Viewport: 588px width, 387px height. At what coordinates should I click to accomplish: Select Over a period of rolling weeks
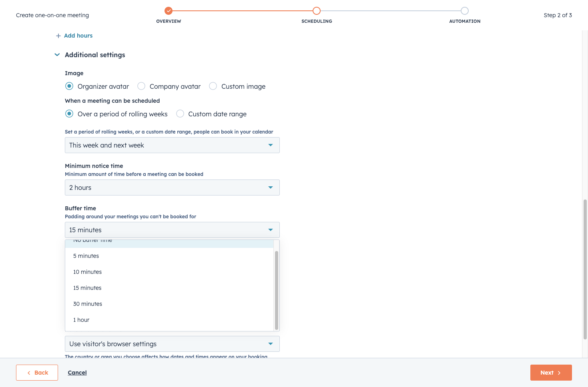pos(69,114)
